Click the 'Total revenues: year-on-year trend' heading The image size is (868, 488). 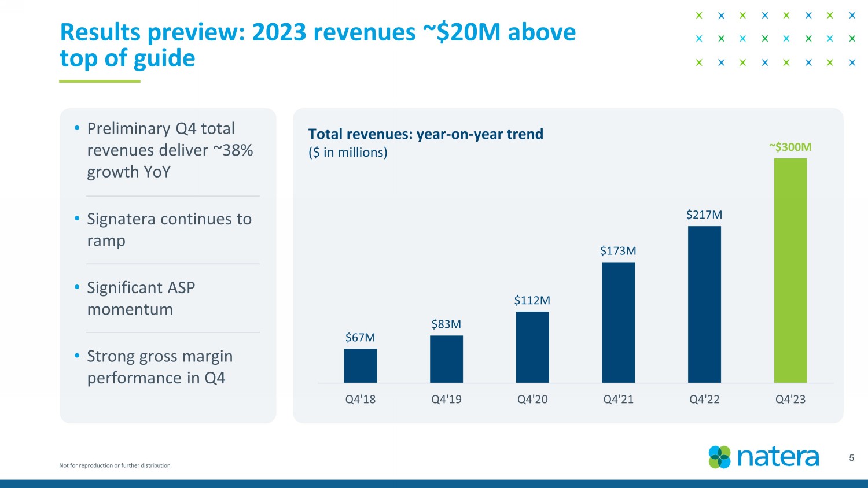click(x=425, y=134)
